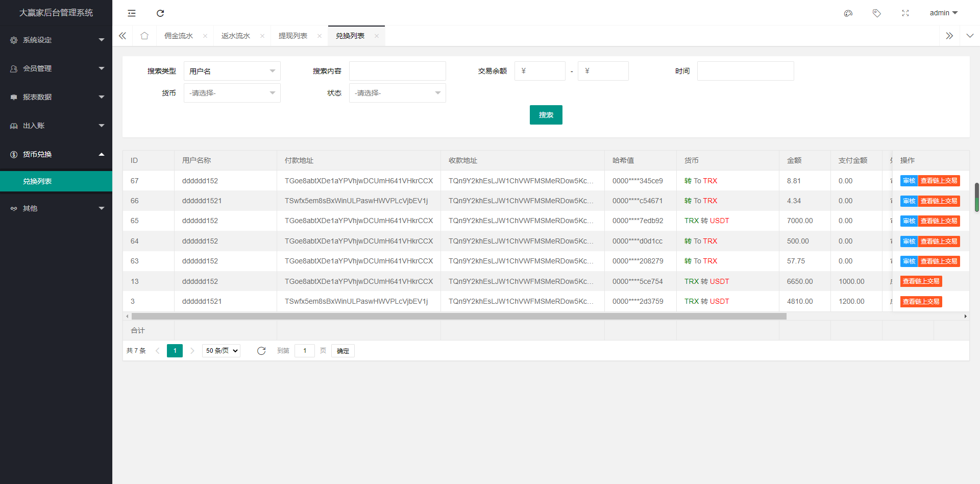The height and width of the screenshot is (484, 980).
Task: Go to previous page arrow in pagination
Action: [158, 351]
